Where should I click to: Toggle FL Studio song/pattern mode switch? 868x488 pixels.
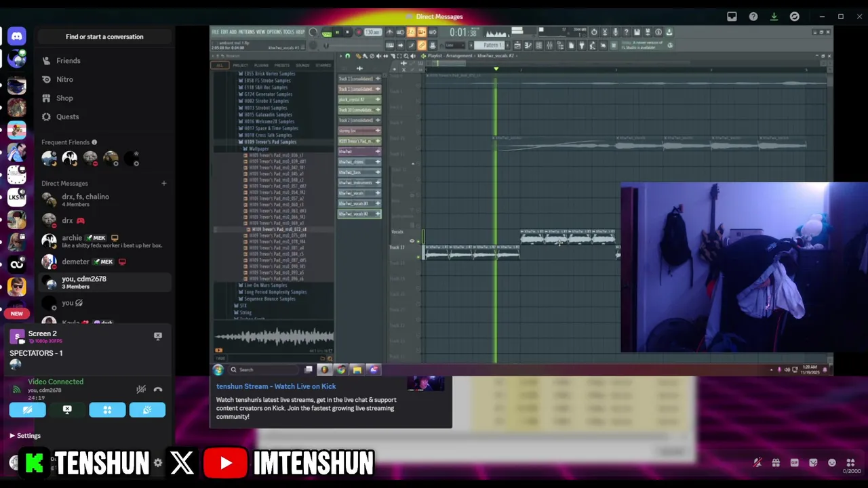[x=327, y=33]
